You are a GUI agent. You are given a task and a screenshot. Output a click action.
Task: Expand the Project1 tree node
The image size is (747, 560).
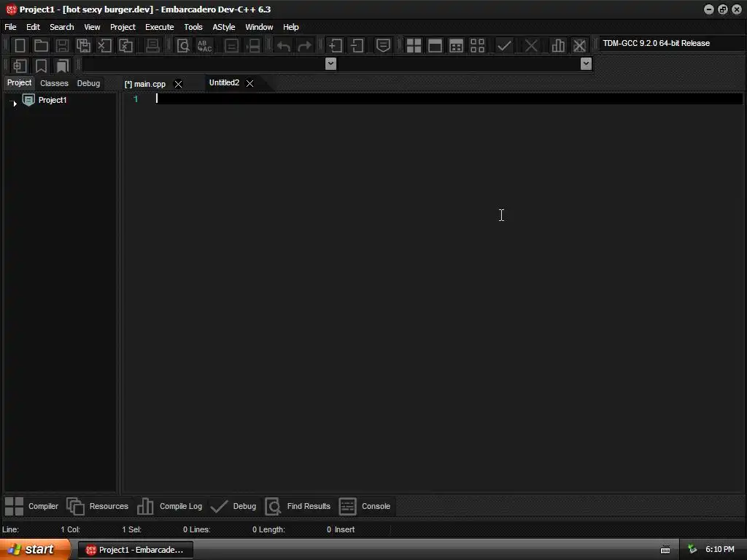(x=15, y=102)
